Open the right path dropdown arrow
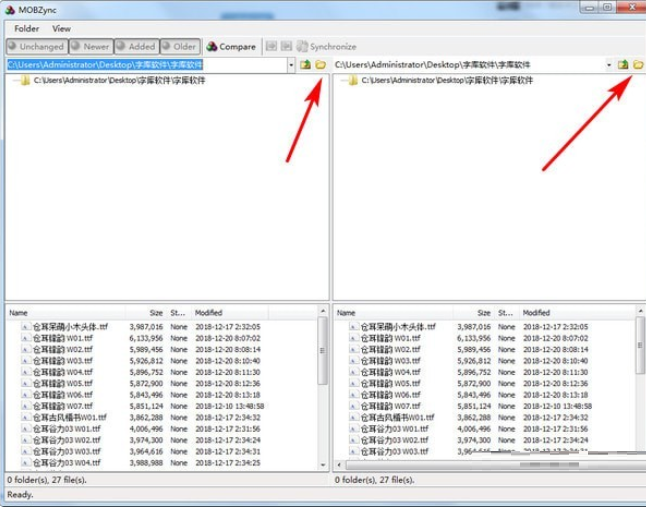The image size is (646, 507). [x=608, y=65]
